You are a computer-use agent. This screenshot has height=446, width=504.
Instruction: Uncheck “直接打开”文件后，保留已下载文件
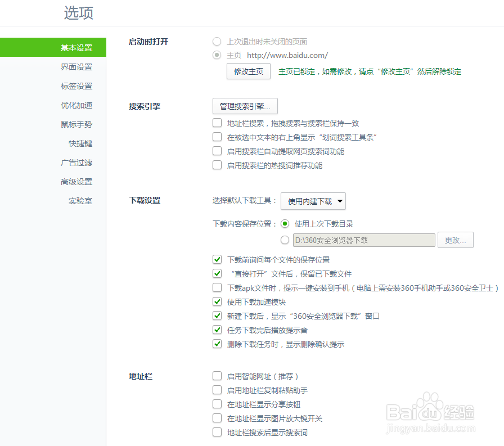pos(217,273)
